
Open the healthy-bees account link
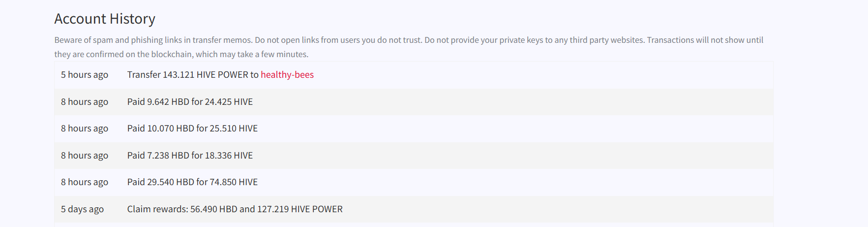[287, 75]
